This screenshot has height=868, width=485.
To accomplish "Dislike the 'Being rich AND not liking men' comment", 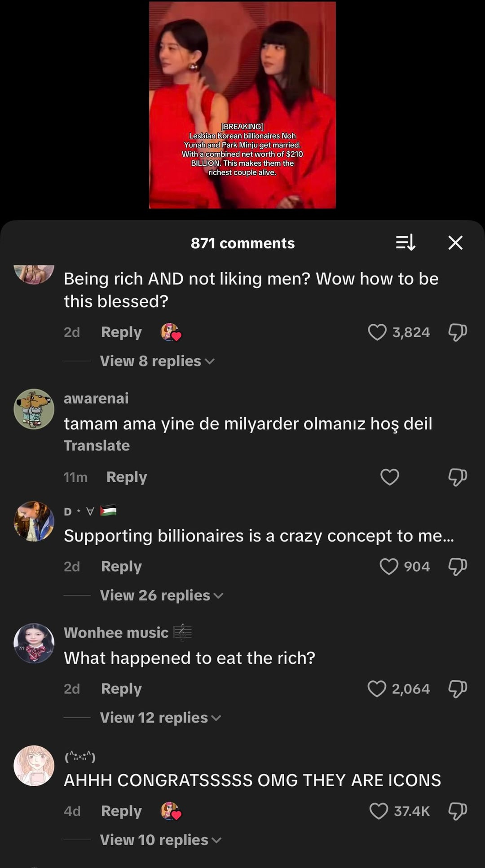I will (458, 332).
